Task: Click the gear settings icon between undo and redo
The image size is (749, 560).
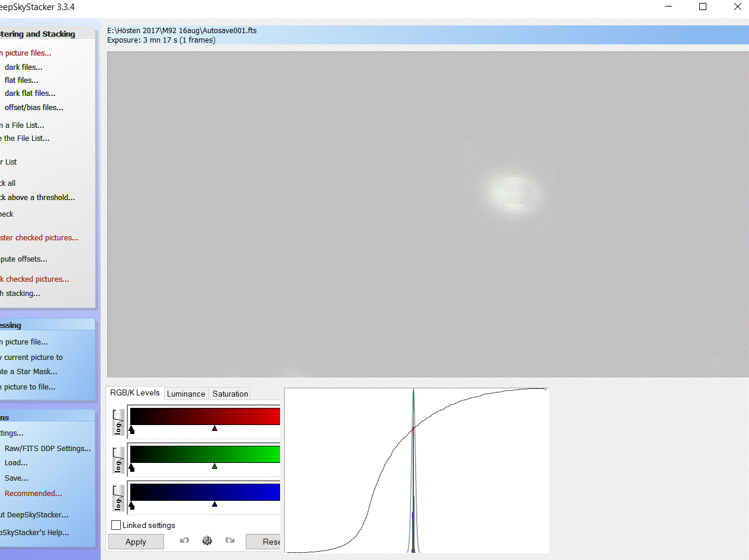Action: tap(207, 541)
